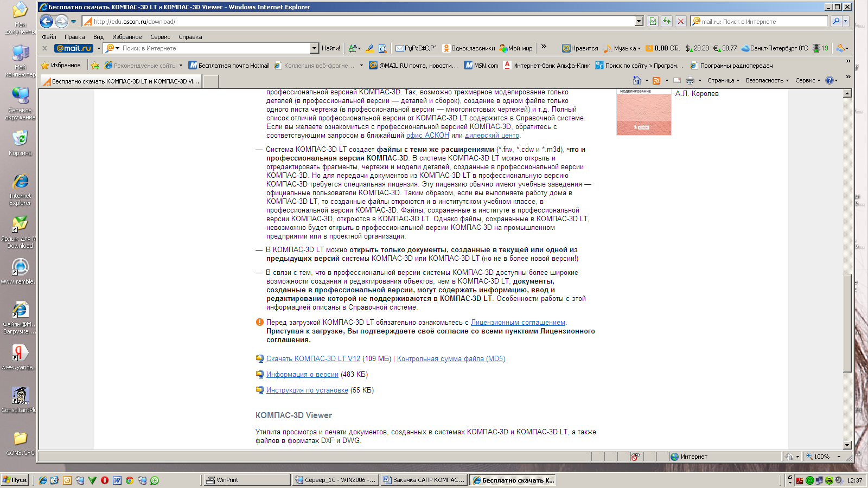Click the 0,00 СБ. wallet icon

click(662, 48)
